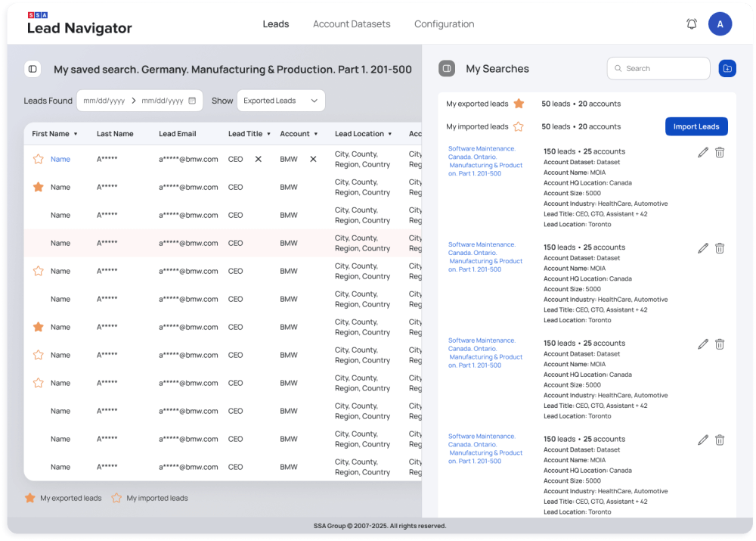The height and width of the screenshot is (541, 756).
Task: Click the blue add-folder button
Action: click(727, 69)
